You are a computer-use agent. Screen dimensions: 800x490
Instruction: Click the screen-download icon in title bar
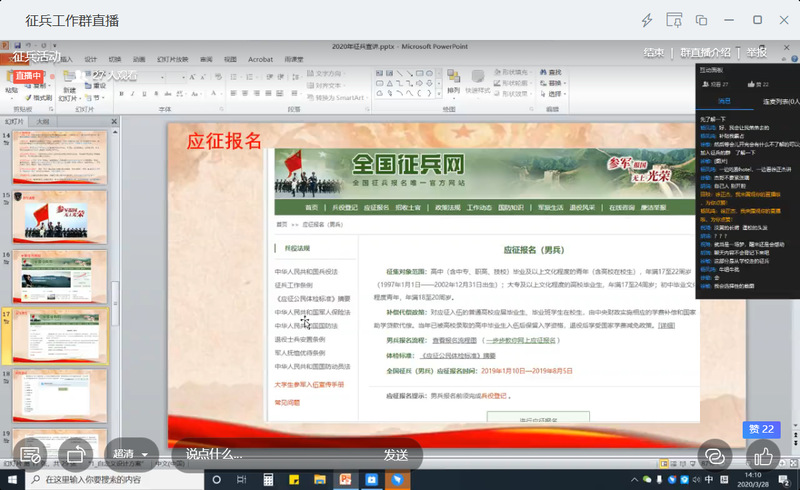[x=675, y=20]
